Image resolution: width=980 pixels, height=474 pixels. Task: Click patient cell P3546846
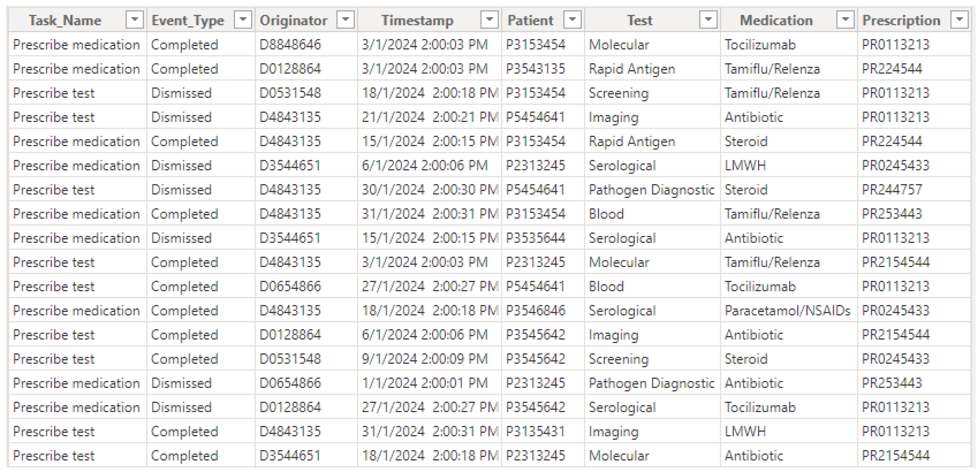click(535, 311)
